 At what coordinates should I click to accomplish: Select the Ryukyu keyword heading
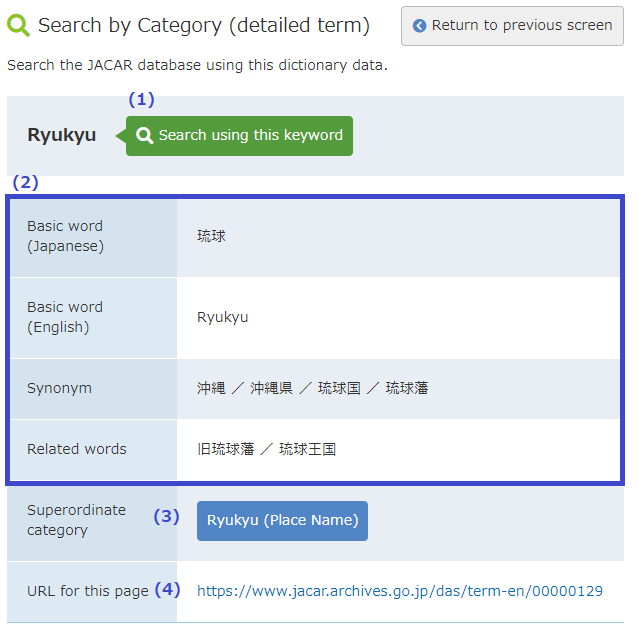point(62,135)
